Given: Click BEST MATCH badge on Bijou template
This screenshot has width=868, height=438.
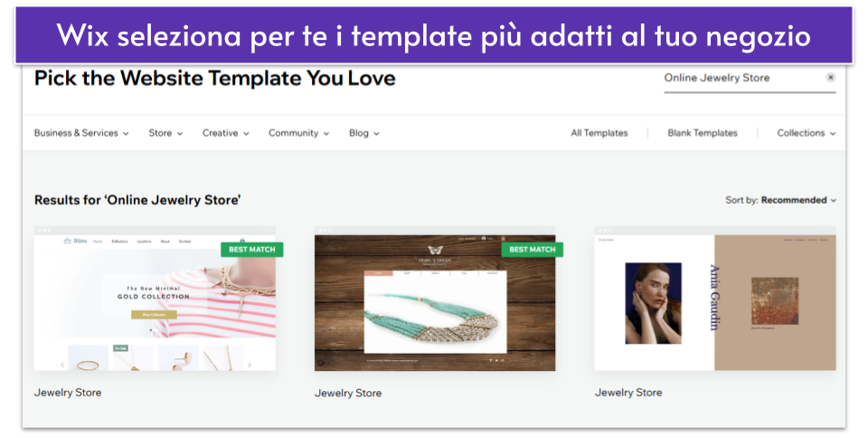Looking at the screenshot, I should click(x=252, y=250).
